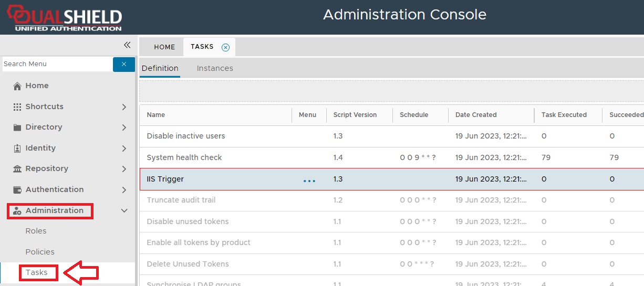The image size is (644, 286).
Task: Click the Shortcuts grid icon
Action: pyautogui.click(x=17, y=107)
